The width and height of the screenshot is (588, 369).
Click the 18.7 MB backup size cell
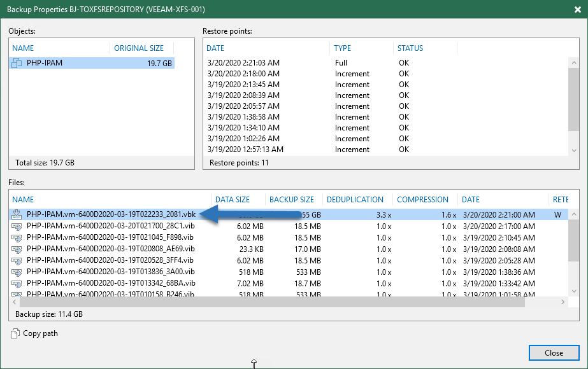coord(308,284)
